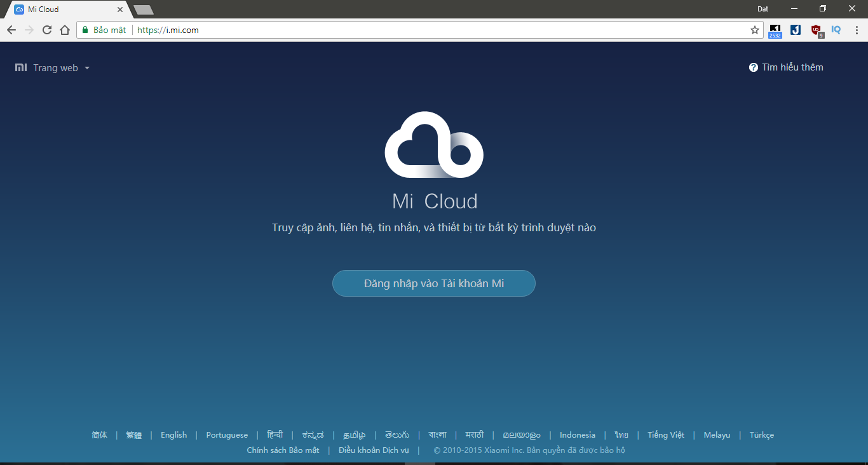
Task: Open Chính sách Bảo mật link
Action: [283, 450]
